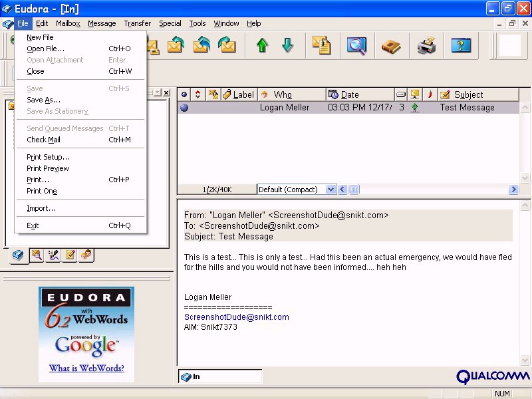Choose Print Setup... in the File menu
The height and width of the screenshot is (399, 532).
pos(80,157)
